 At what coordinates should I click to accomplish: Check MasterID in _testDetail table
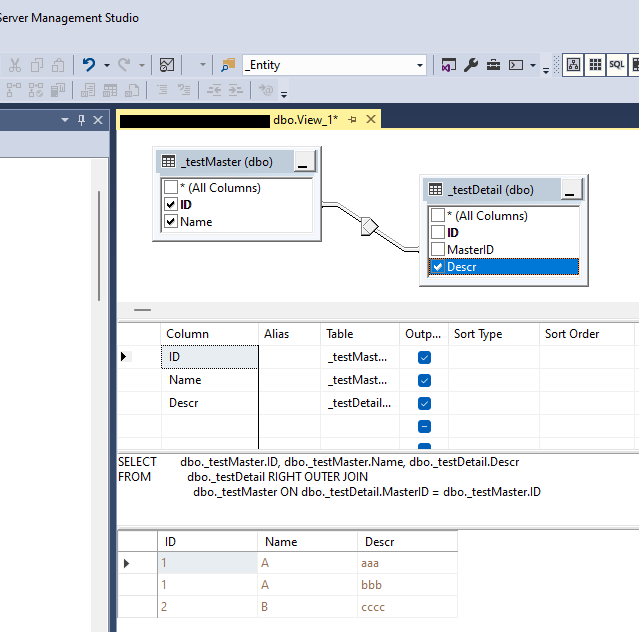(x=438, y=249)
